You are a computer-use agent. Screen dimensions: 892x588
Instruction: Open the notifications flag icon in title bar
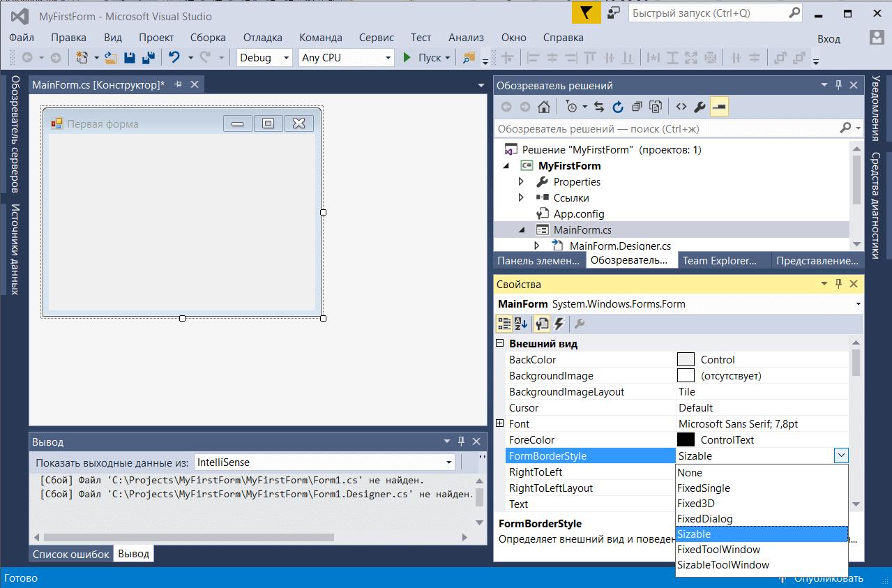[x=586, y=13]
